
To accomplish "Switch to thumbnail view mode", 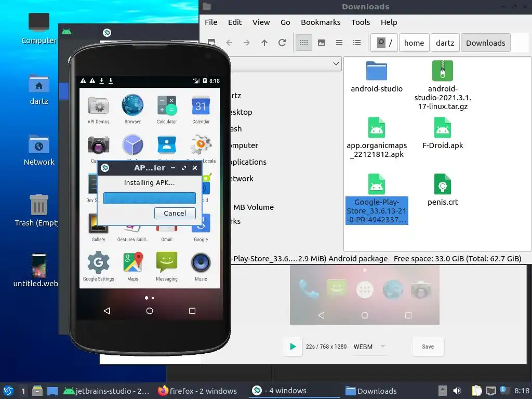I will point(321,43).
